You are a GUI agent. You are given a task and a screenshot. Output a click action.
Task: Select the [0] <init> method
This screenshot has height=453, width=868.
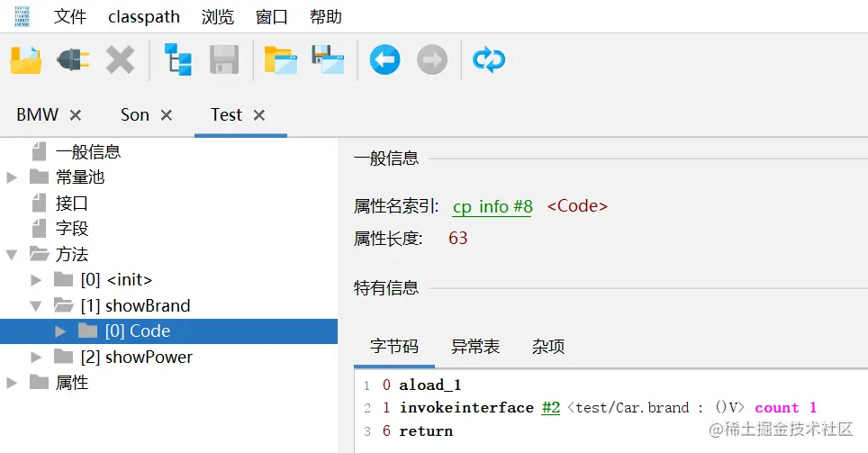tap(116, 280)
